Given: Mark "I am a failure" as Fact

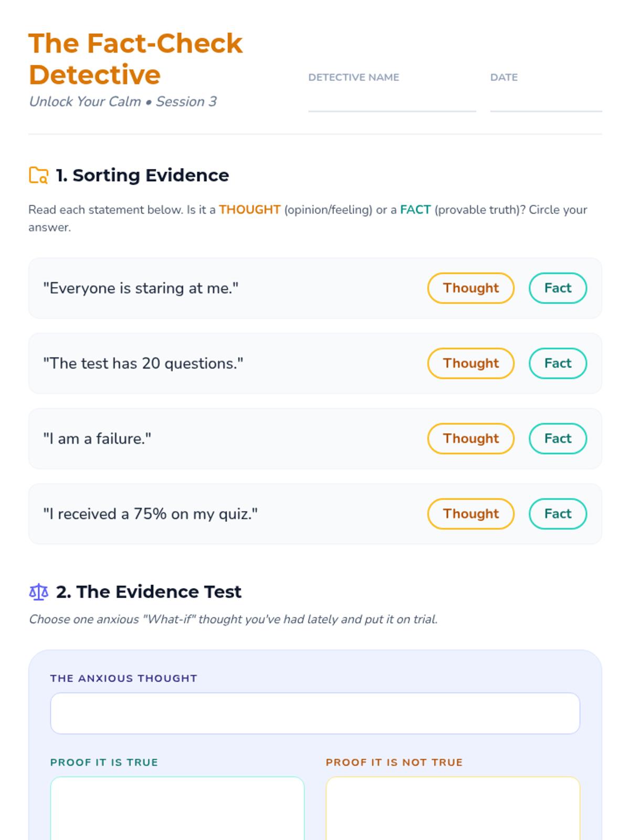Looking at the screenshot, I should [558, 438].
